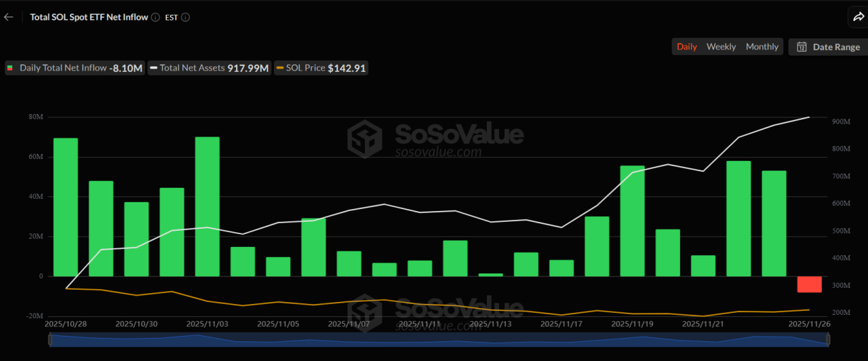Image resolution: width=868 pixels, height=361 pixels.
Task: Switch to Monthly interval tab
Action: [762, 47]
